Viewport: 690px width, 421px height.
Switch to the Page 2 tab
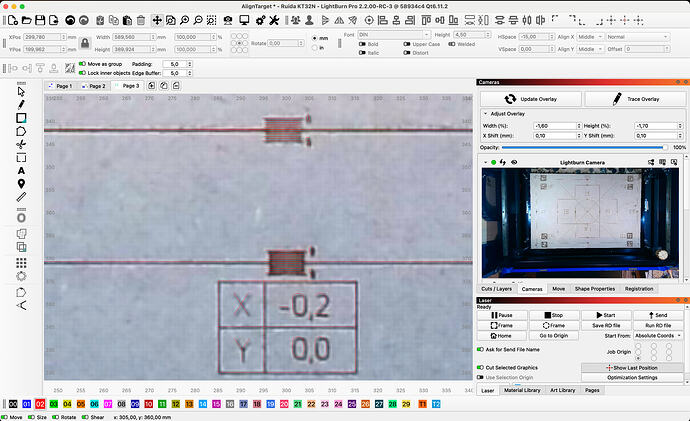tap(94, 86)
